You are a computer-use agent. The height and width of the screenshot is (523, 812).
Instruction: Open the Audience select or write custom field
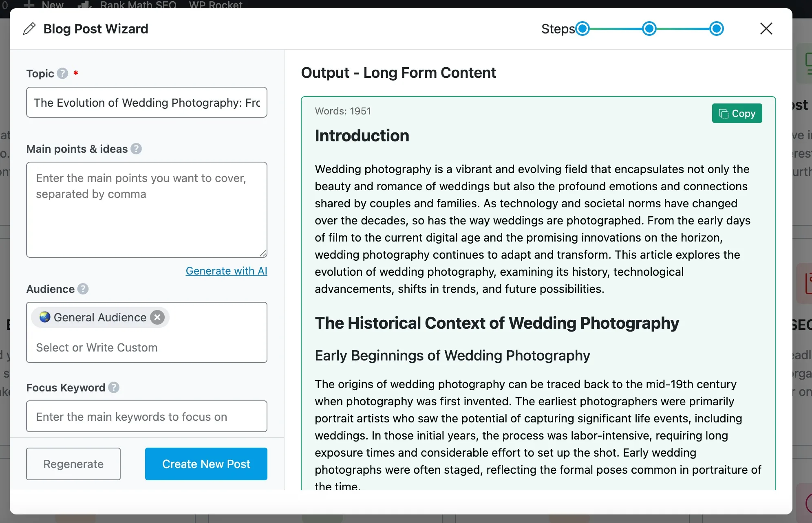tap(147, 347)
